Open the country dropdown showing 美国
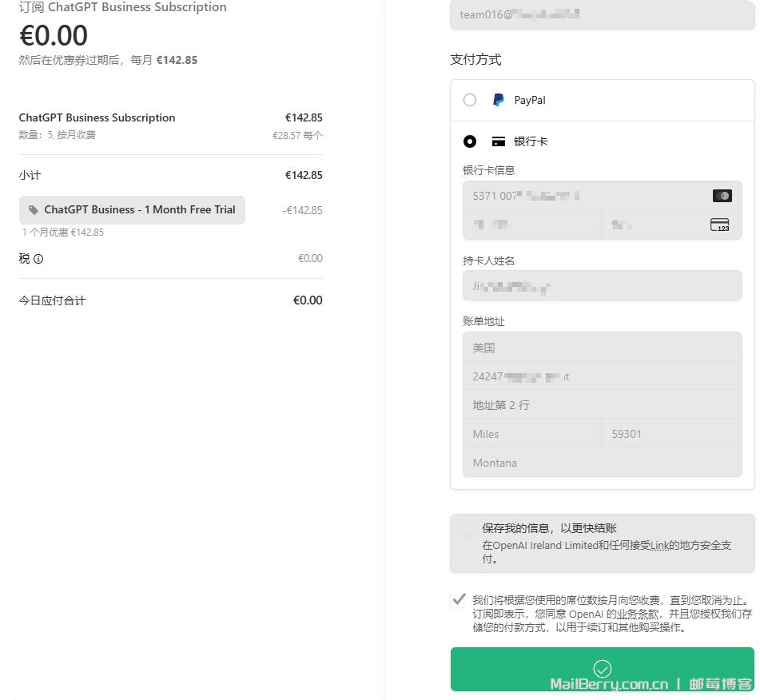760x700 pixels. click(602, 348)
